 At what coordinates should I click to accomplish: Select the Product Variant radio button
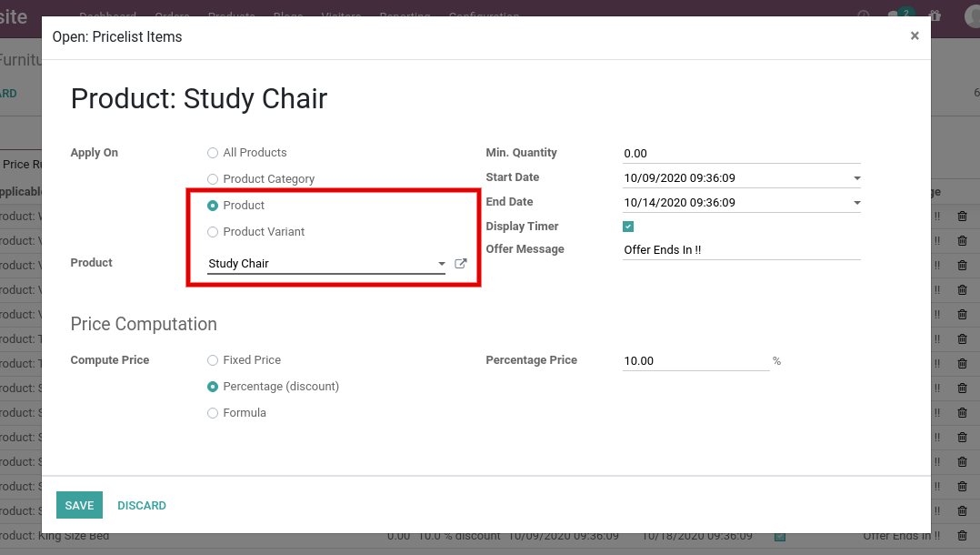[x=213, y=232]
